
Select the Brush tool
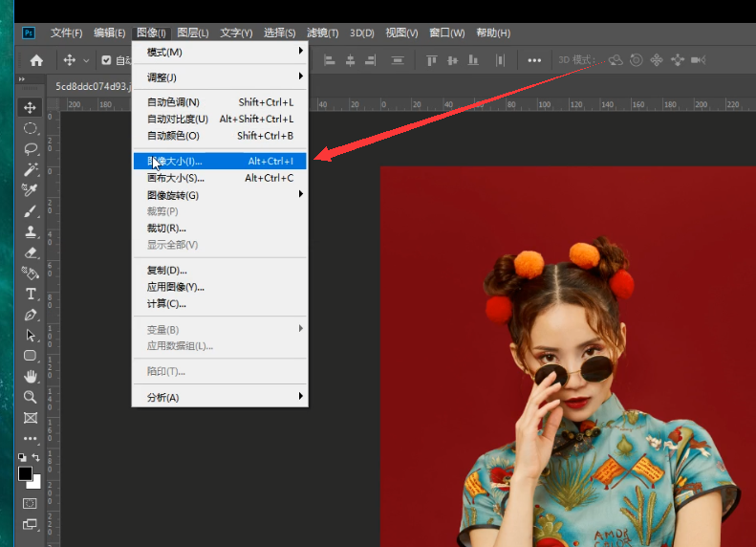click(x=30, y=211)
